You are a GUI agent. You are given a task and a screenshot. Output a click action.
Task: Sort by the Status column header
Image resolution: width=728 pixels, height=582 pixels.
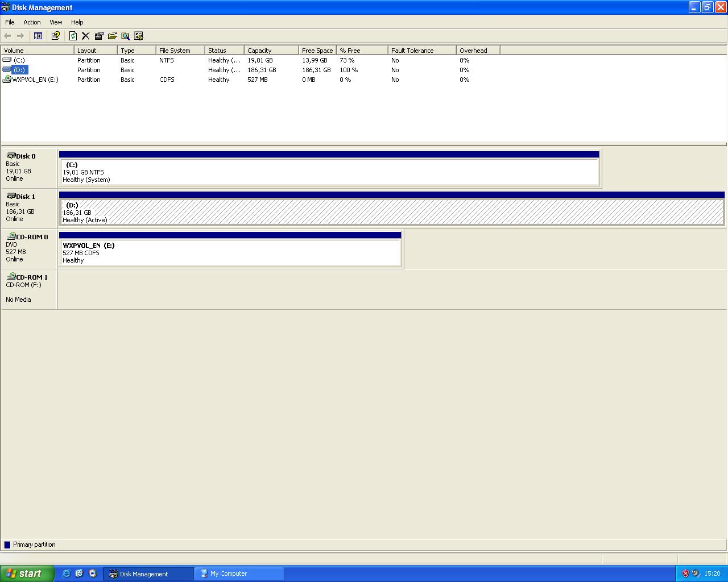coord(225,51)
